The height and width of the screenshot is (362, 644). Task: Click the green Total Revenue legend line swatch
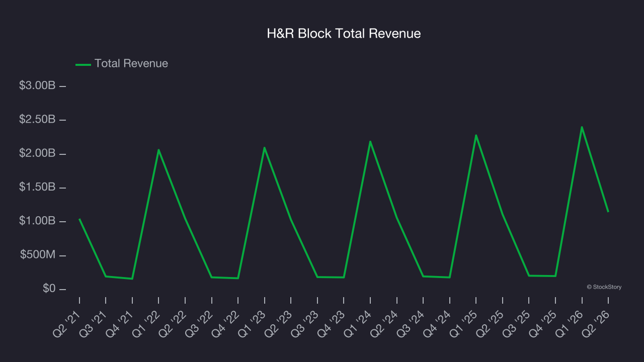pos(83,64)
